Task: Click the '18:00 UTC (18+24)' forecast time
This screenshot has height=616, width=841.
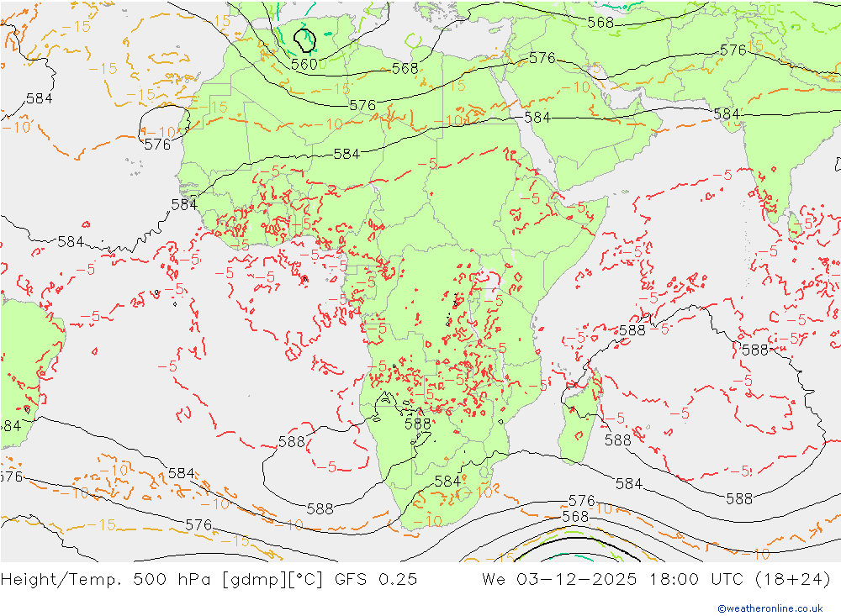Action: (739, 579)
